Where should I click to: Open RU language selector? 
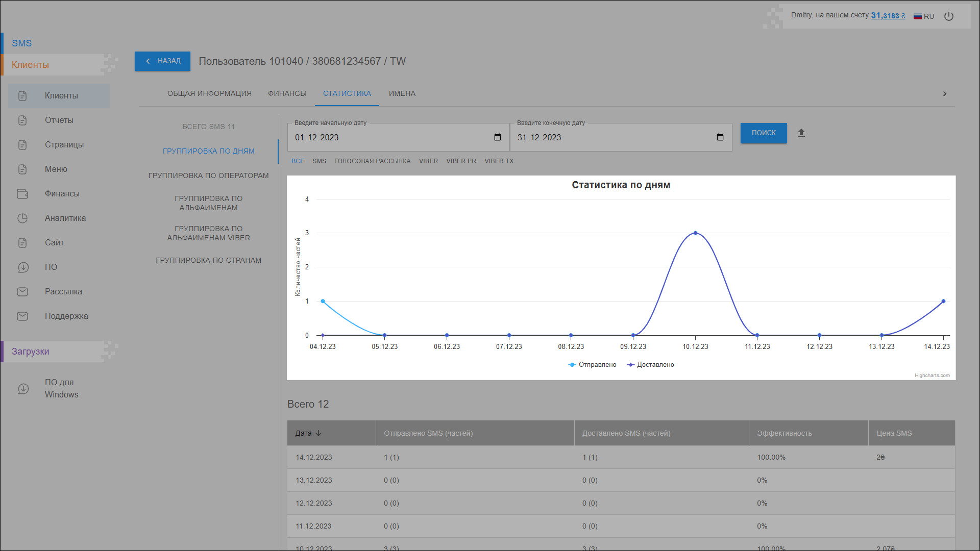[924, 16]
